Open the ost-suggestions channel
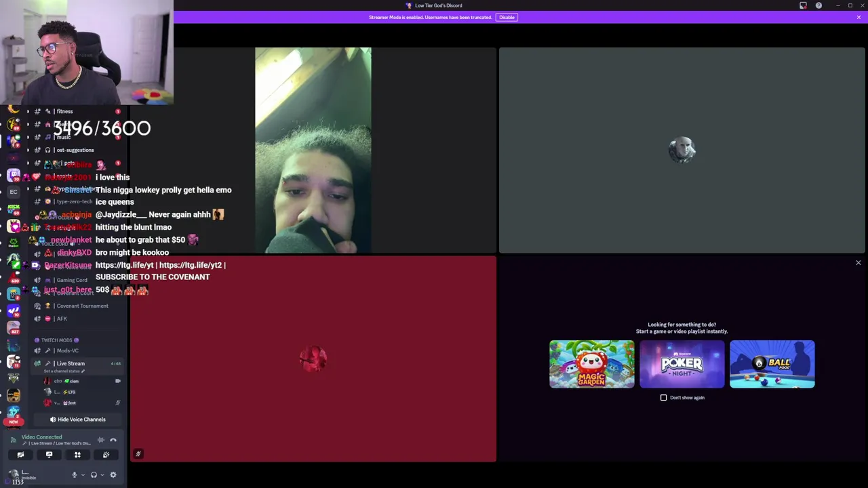The height and width of the screenshot is (488, 868). tap(75, 150)
